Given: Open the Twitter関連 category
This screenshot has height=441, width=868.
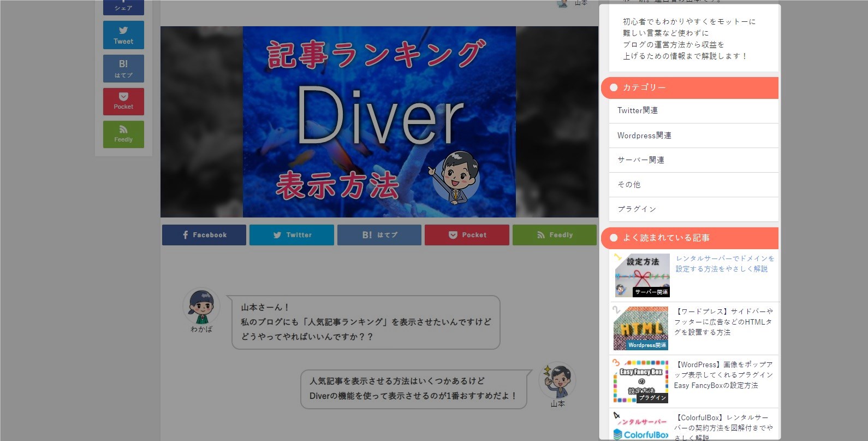Looking at the screenshot, I should click(637, 110).
